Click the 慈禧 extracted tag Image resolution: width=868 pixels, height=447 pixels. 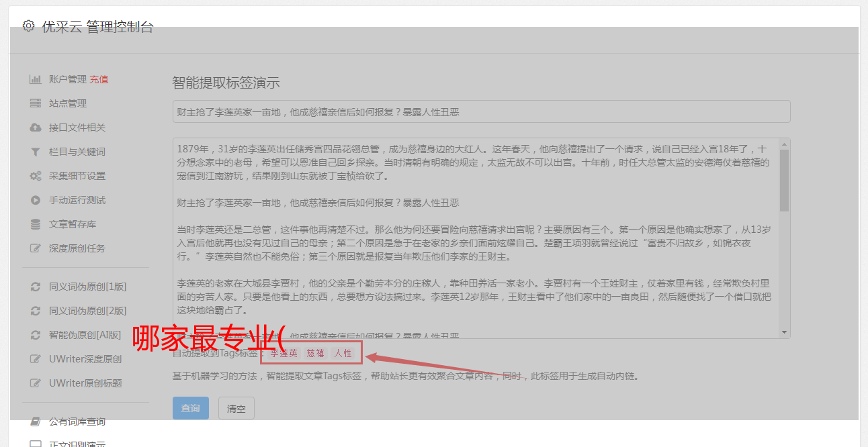(x=315, y=353)
